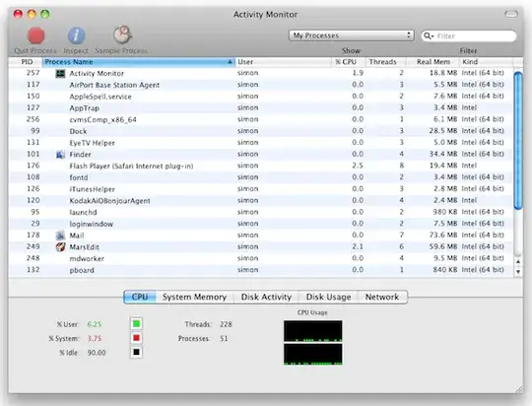Sort by the User column header
The image size is (532, 406).
coord(283,62)
